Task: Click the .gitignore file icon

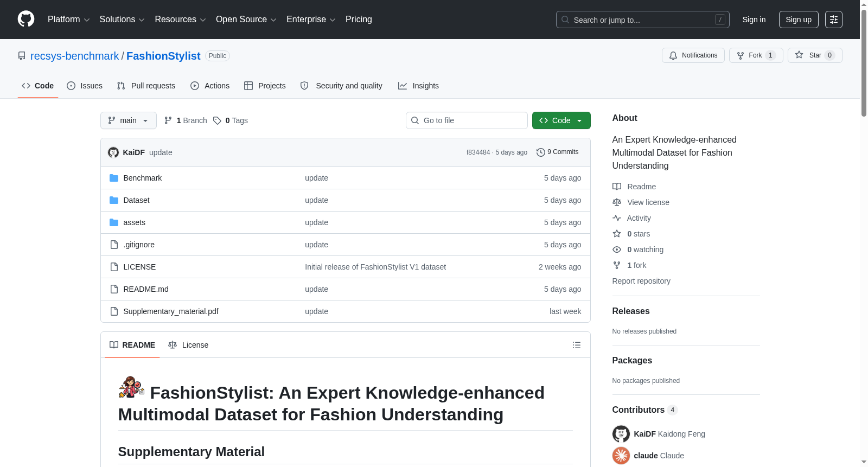Action: point(114,245)
